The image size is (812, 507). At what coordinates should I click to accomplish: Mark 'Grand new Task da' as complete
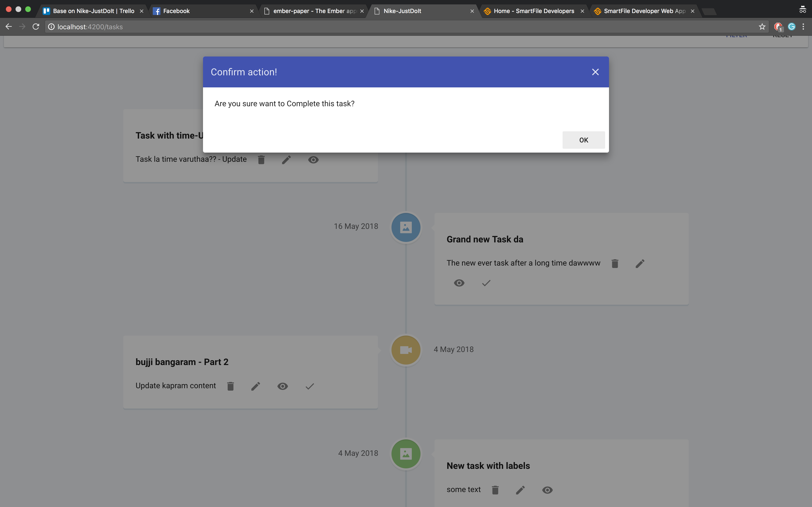pyautogui.click(x=486, y=283)
